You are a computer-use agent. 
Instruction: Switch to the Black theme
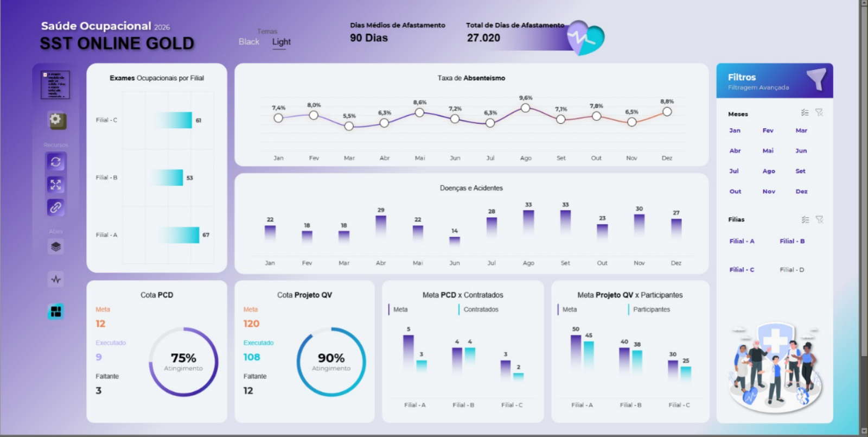249,42
